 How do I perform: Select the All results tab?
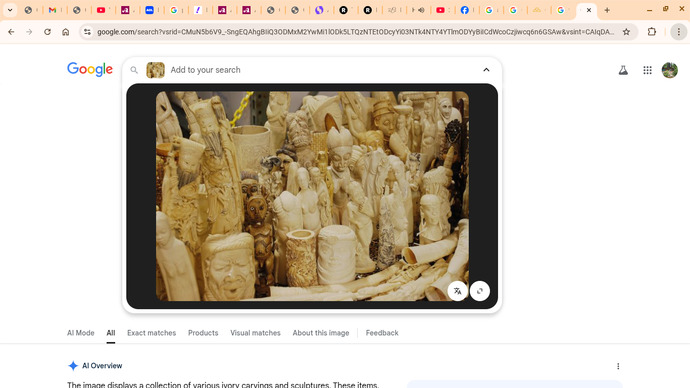[x=110, y=333]
